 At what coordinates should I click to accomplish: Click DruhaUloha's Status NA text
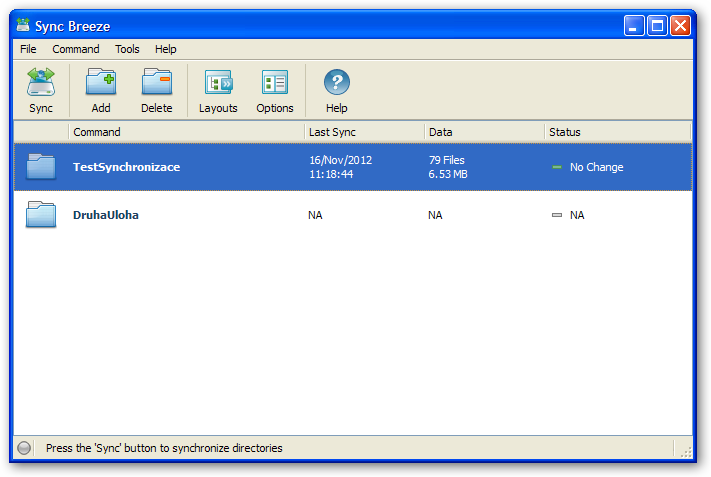(x=577, y=215)
